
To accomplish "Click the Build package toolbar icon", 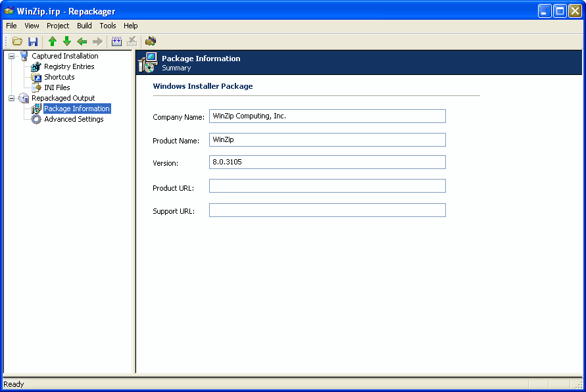I will point(151,41).
